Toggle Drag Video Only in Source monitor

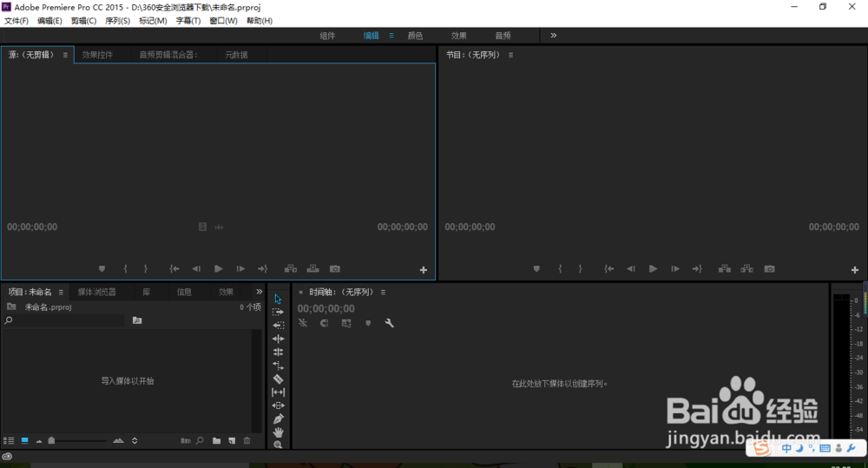[x=202, y=227]
